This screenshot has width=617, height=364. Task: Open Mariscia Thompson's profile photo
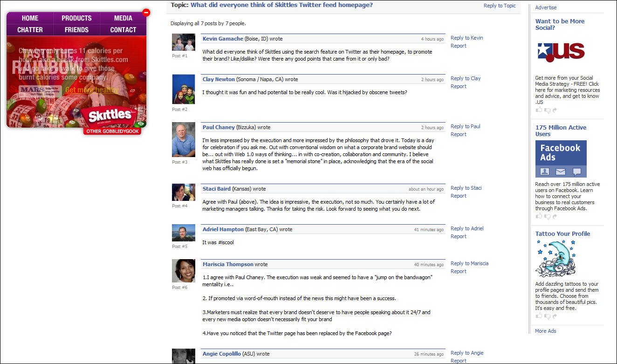tap(184, 271)
